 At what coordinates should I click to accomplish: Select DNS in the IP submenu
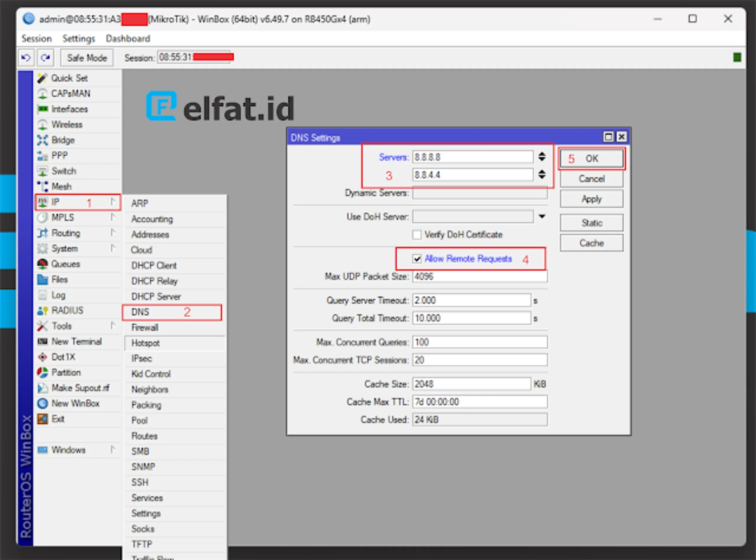[172, 312]
